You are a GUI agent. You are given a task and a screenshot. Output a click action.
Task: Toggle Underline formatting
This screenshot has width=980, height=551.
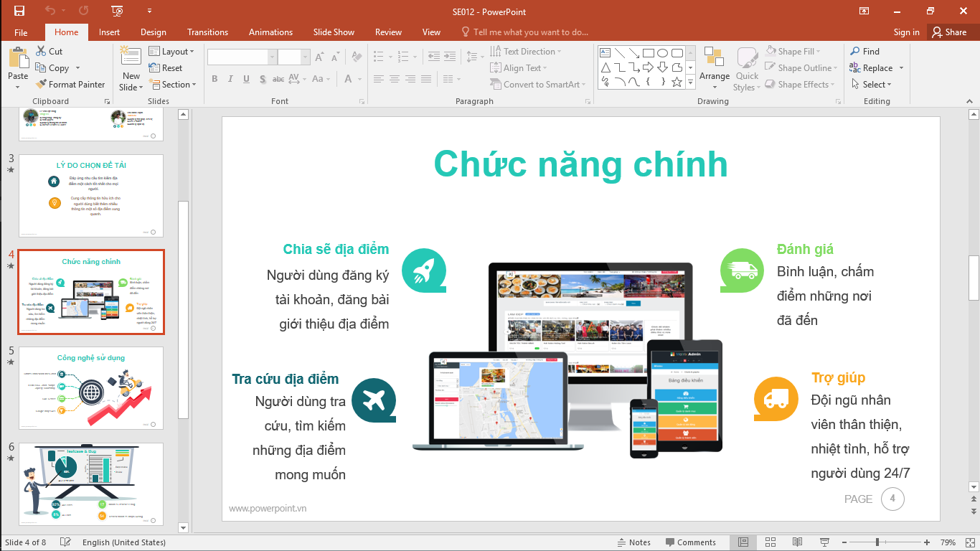245,79
